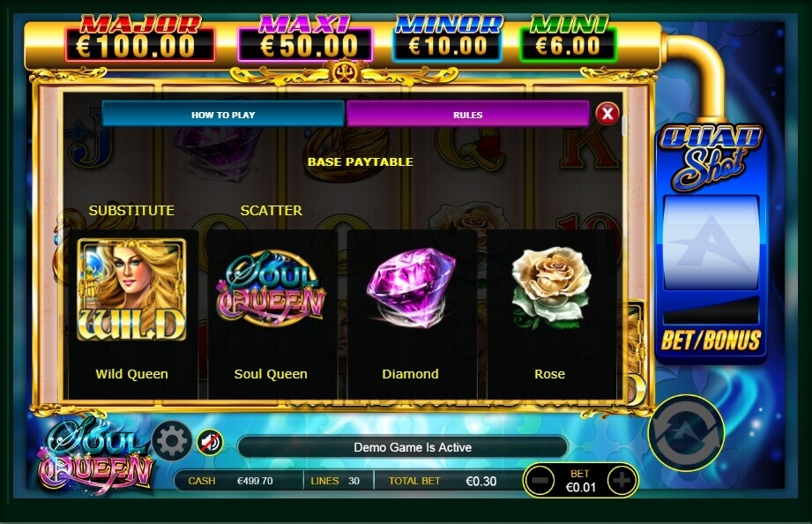Select the white Rose symbol
The height and width of the screenshot is (524, 812).
pos(550,288)
